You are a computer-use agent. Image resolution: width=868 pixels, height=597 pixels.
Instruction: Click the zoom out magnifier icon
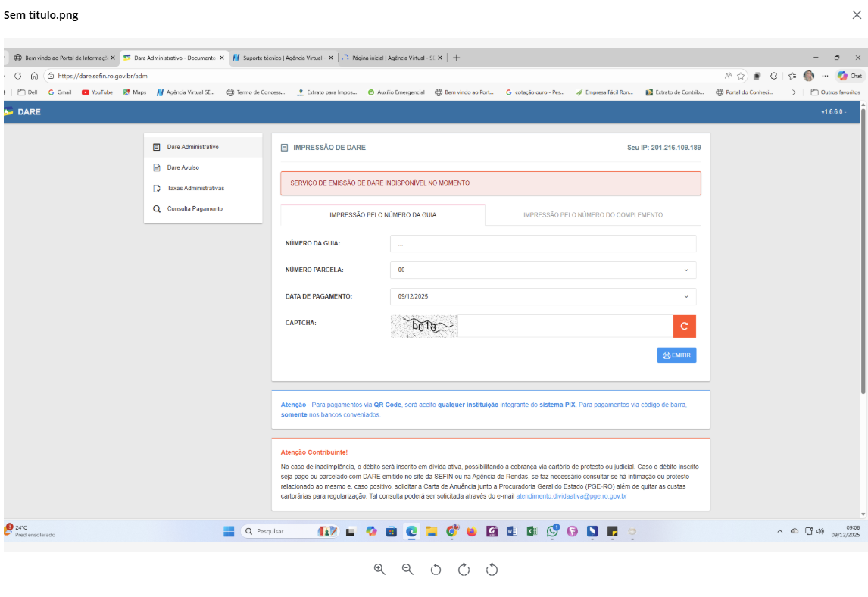click(x=407, y=570)
